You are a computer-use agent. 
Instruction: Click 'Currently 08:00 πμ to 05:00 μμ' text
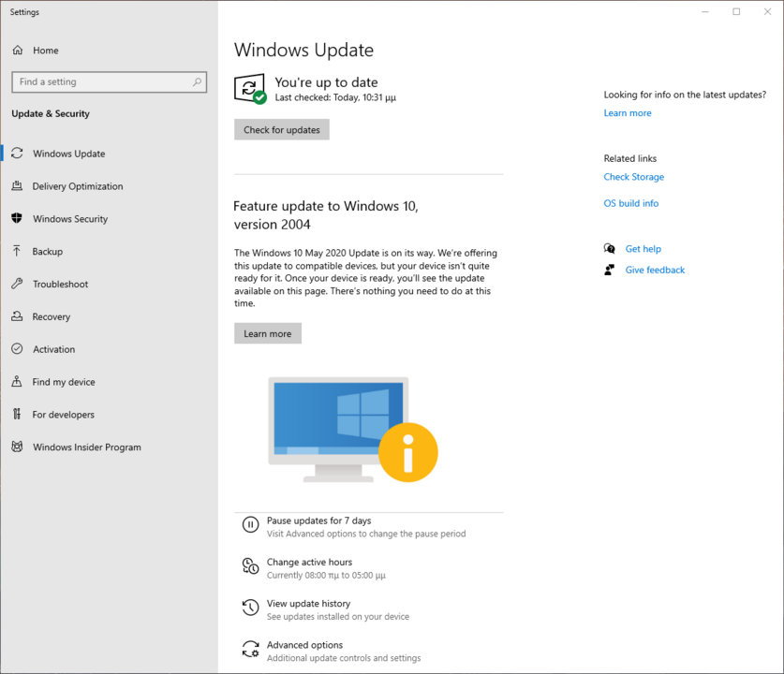[326, 575]
